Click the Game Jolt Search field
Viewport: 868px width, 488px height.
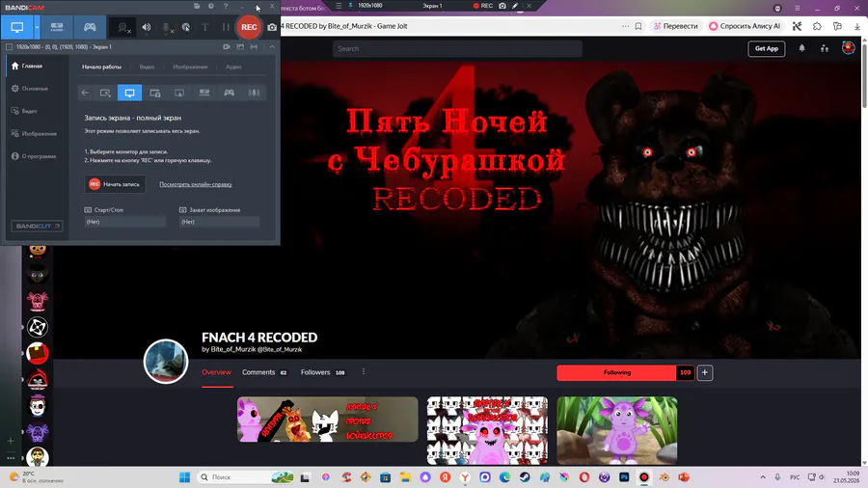tap(457, 48)
